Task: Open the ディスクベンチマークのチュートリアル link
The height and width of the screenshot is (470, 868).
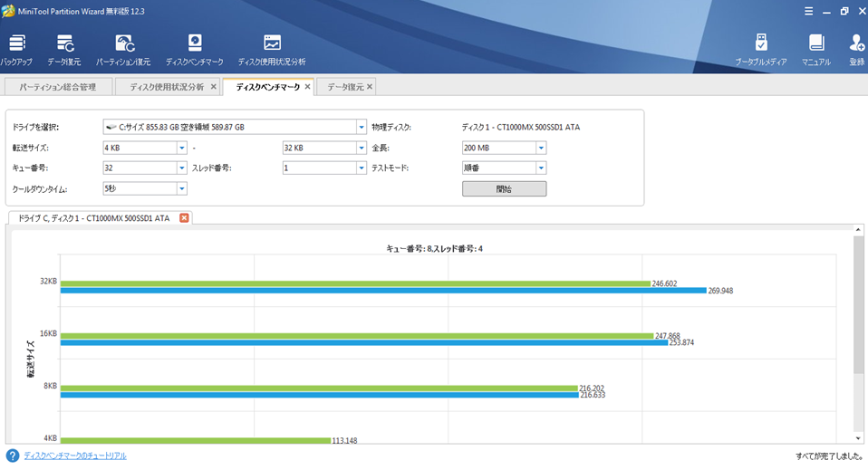Action: [x=75, y=456]
